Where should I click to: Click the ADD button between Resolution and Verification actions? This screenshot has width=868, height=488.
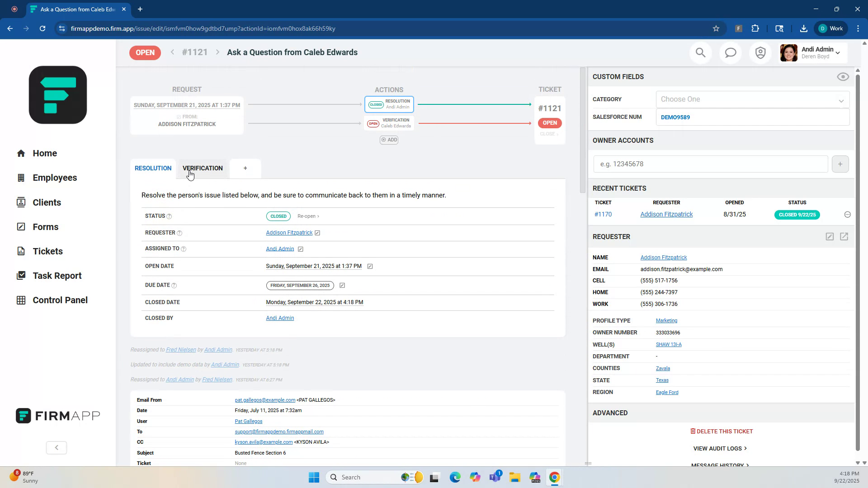[389, 140]
